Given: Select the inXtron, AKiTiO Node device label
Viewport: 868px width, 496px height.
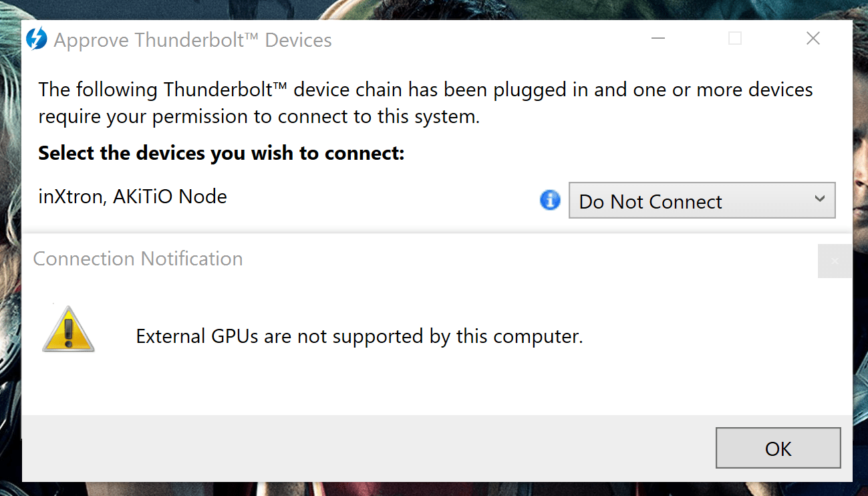Looking at the screenshot, I should [x=132, y=197].
